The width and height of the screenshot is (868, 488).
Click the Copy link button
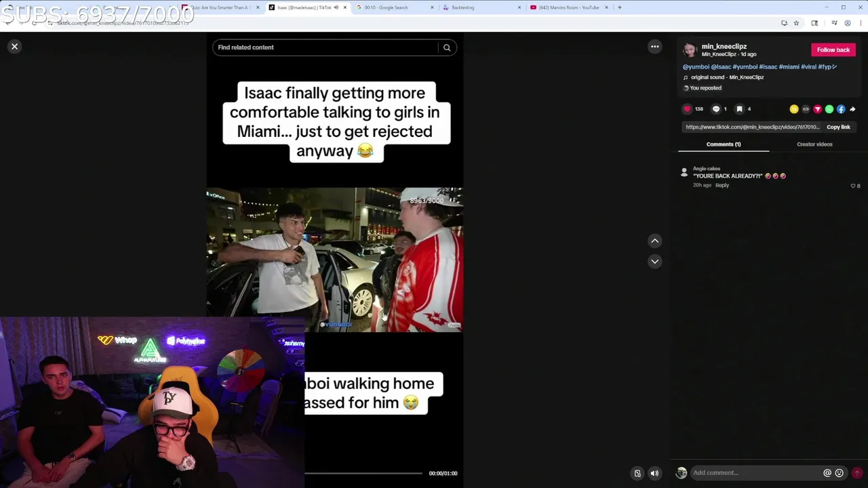(838, 127)
